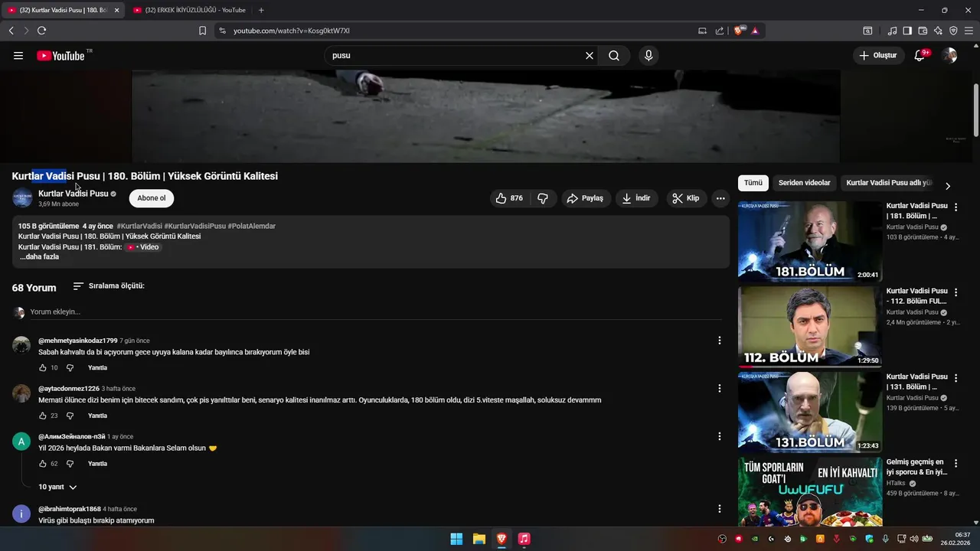This screenshot has height=551, width=980.
Task: Click the Brave Shields lion icon
Action: pos(738,31)
